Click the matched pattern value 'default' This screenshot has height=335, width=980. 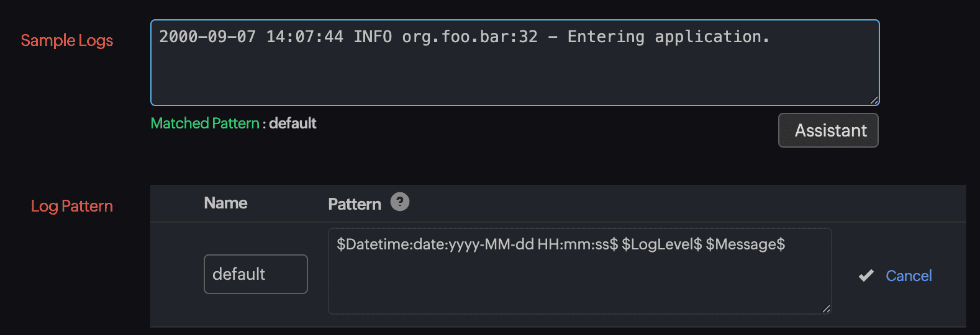point(293,123)
